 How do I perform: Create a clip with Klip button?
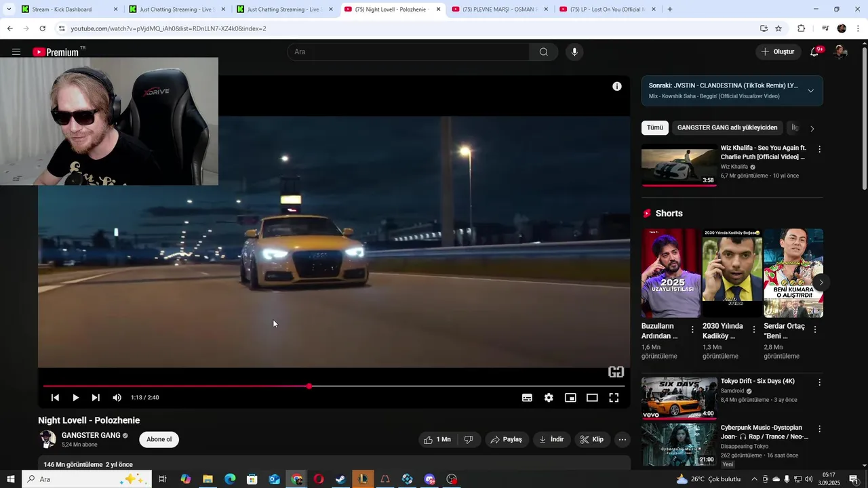pos(591,439)
